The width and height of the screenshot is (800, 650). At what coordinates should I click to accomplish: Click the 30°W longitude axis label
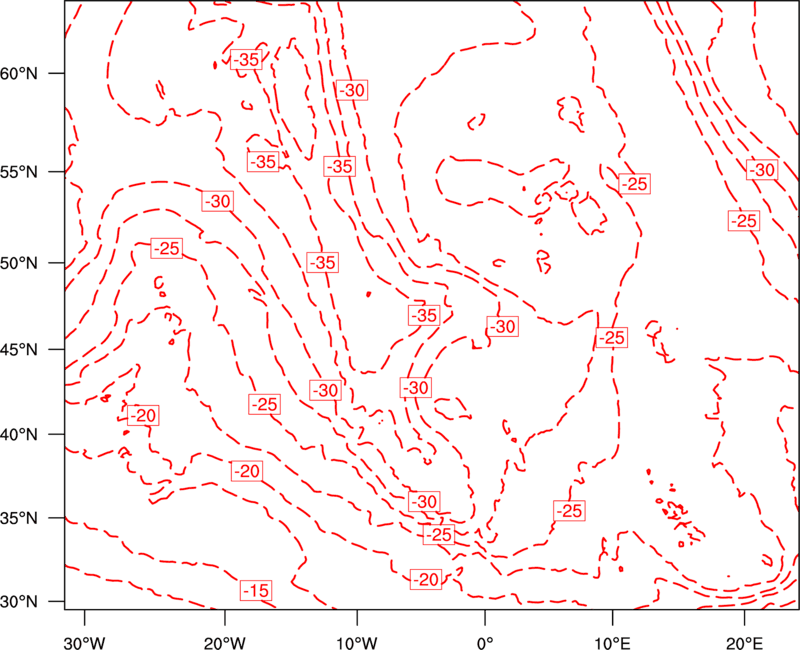point(85,642)
